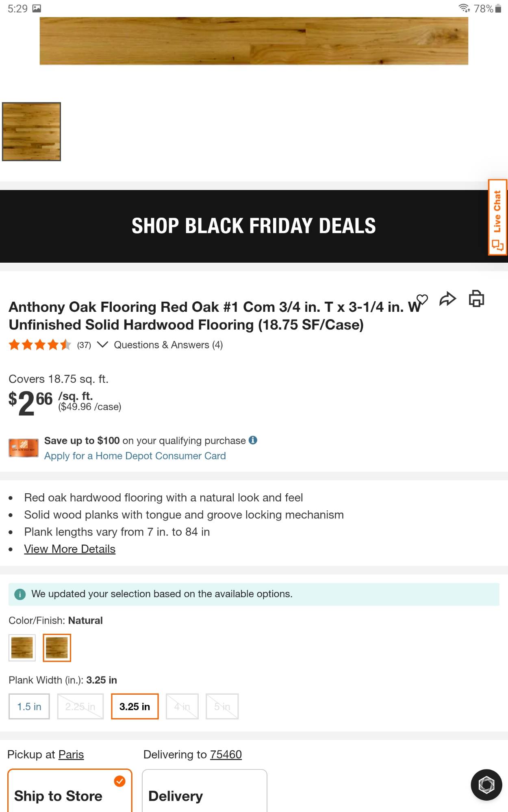The image size is (508, 812).
Task: Expand the ratings dropdown chevron
Action: [x=102, y=345]
